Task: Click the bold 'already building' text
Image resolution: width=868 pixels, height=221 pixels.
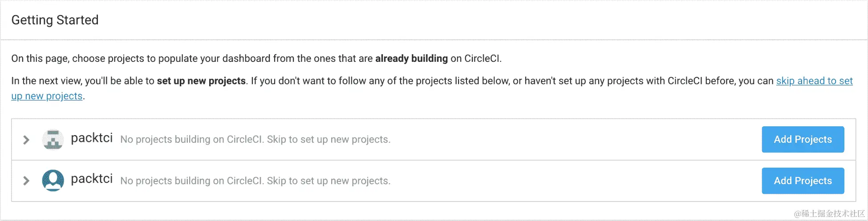Action: [x=411, y=59]
